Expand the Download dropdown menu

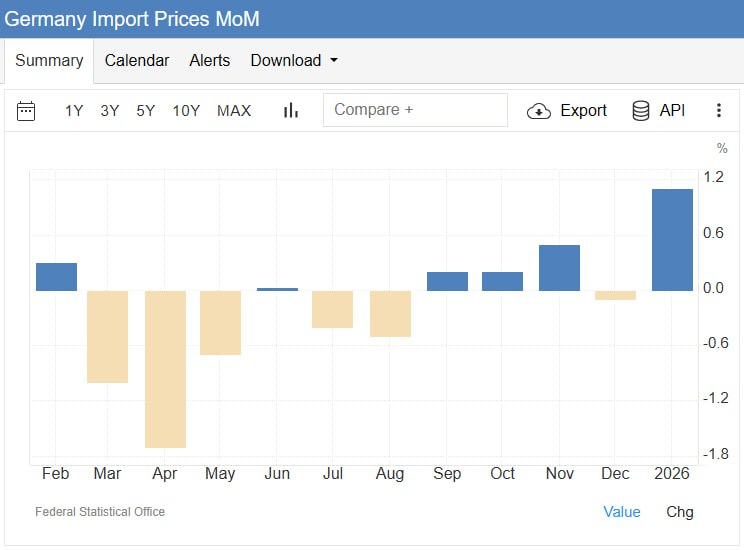[294, 61]
